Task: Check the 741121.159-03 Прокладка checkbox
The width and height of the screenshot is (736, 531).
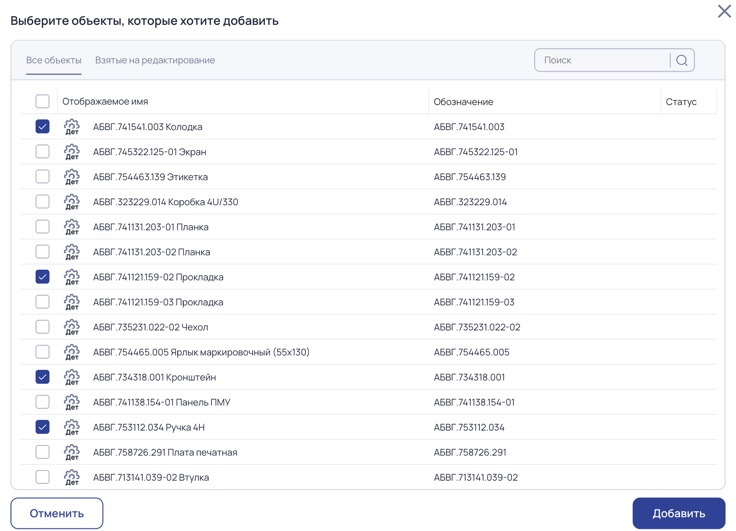Action: (42, 302)
